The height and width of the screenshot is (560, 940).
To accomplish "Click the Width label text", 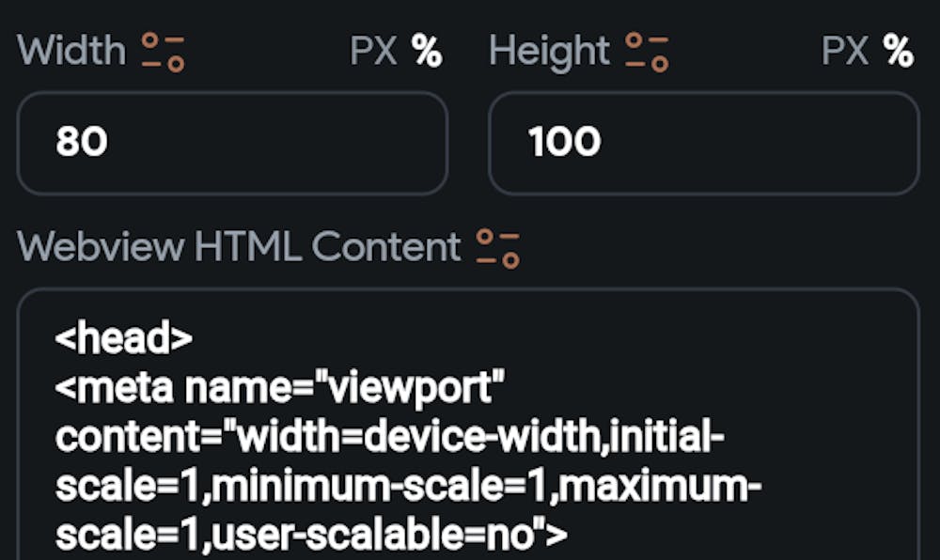I will tap(71, 52).
